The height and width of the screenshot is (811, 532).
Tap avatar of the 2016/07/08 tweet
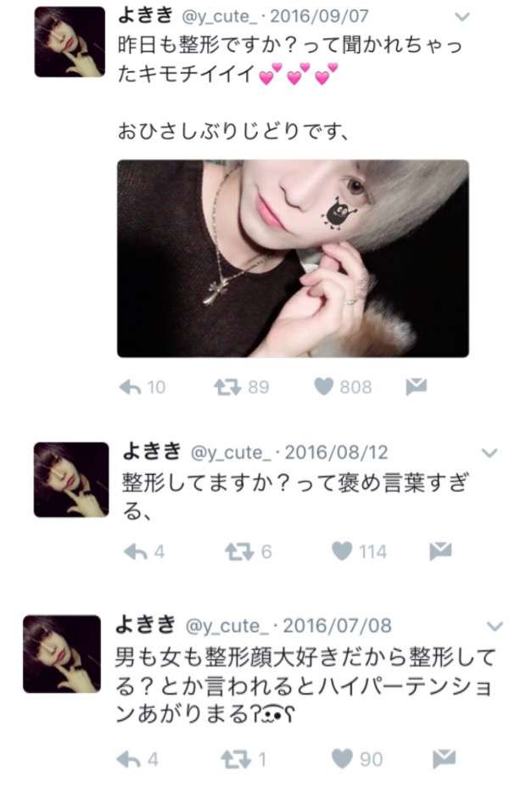62,654
